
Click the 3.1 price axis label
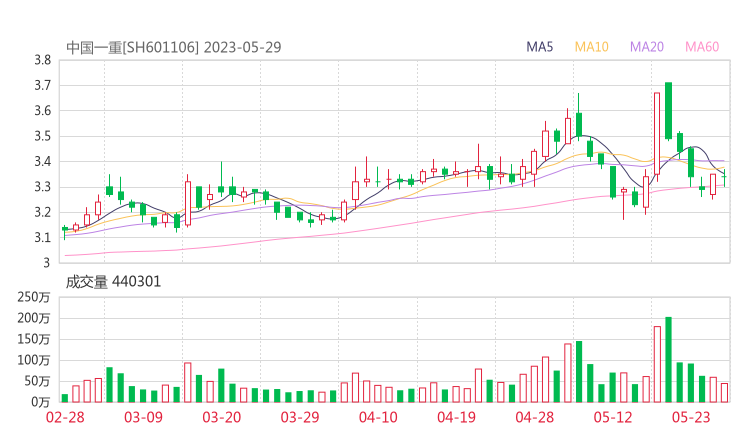pos(42,238)
